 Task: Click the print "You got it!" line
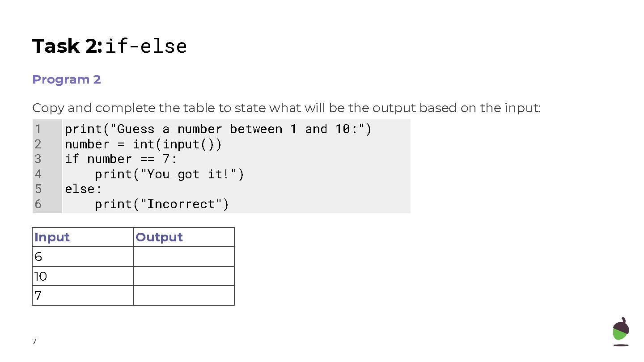pyautogui.click(x=169, y=174)
